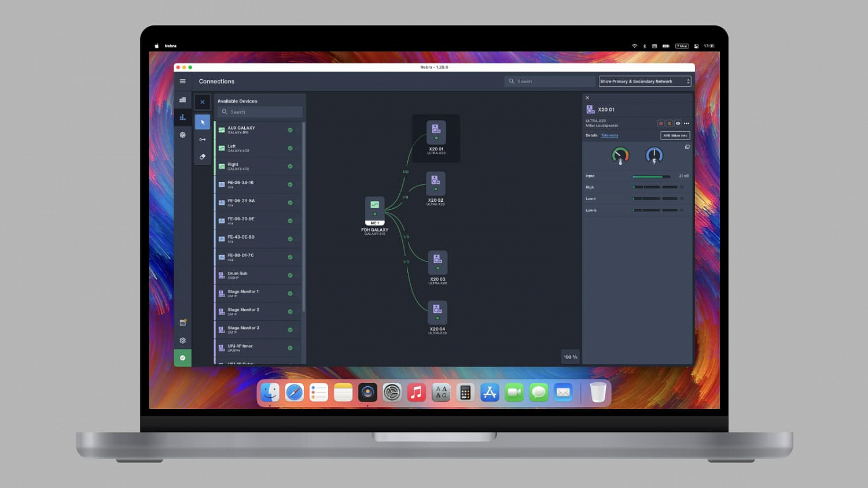
Task: Click the power gauge in Telemetry
Action: [654, 155]
